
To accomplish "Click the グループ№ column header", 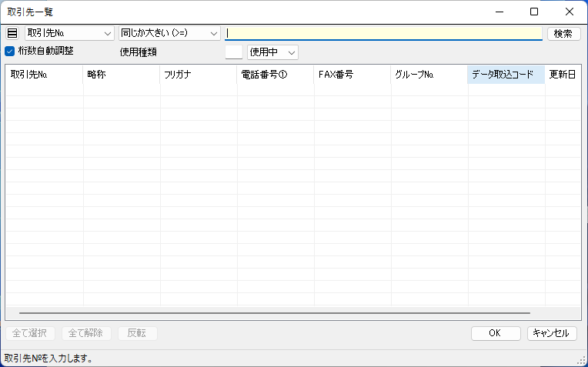I will 429,75.
